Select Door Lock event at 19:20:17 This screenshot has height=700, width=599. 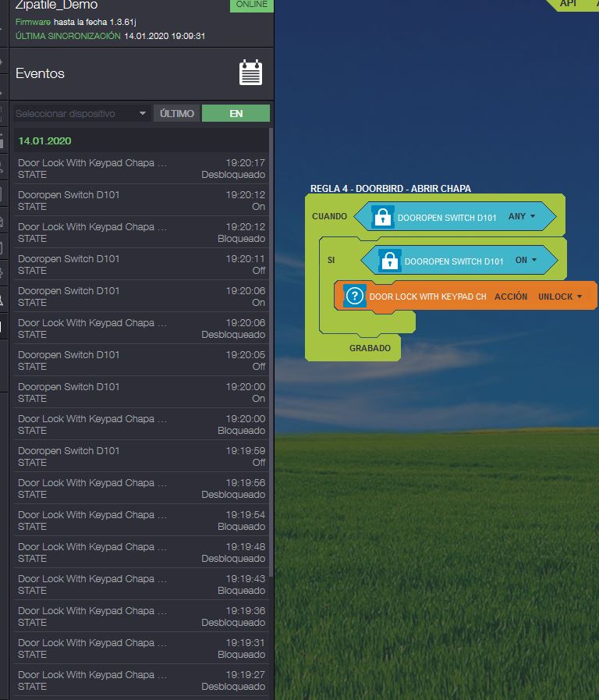[x=141, y=169]
